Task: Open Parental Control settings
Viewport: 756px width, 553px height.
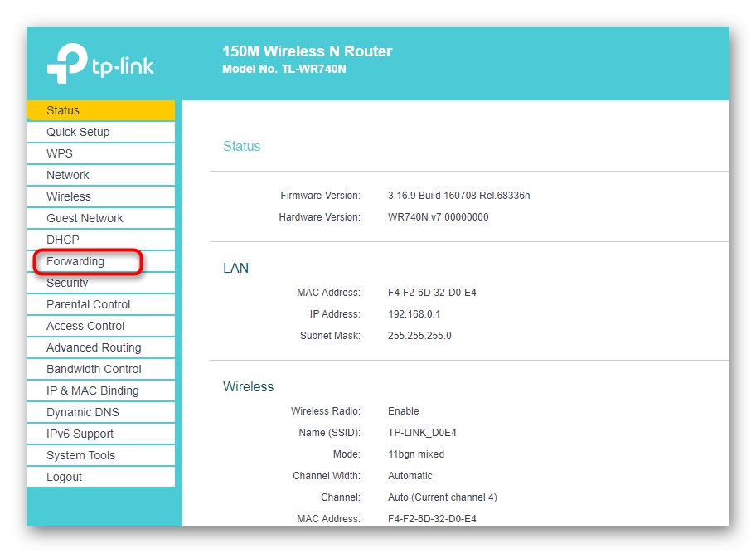Action: pos(101,305)
